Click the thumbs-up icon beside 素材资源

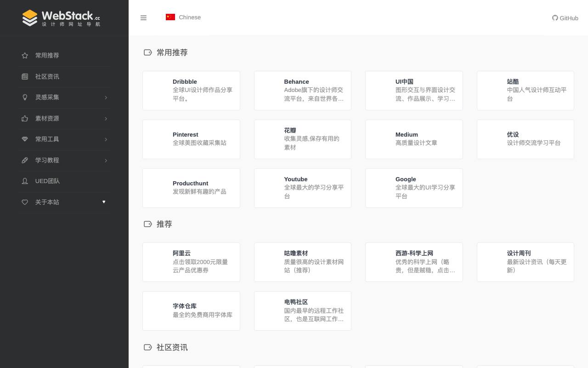pyautogui.click(x=25, y=118)
